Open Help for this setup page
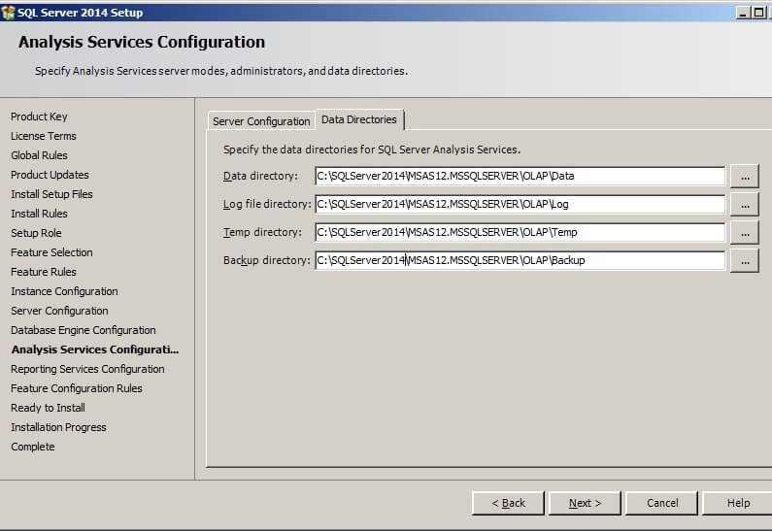 [738, 503]
